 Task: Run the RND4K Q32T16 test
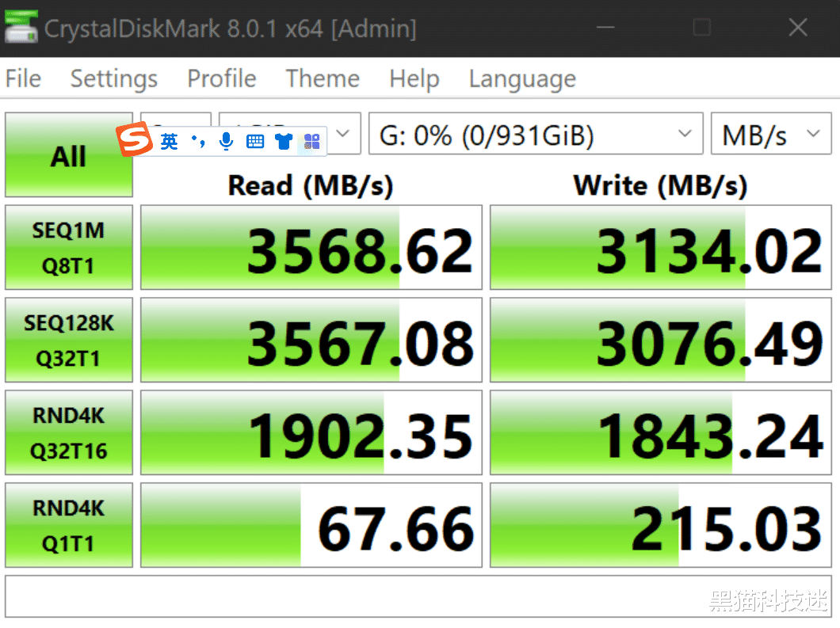(69, 432)
